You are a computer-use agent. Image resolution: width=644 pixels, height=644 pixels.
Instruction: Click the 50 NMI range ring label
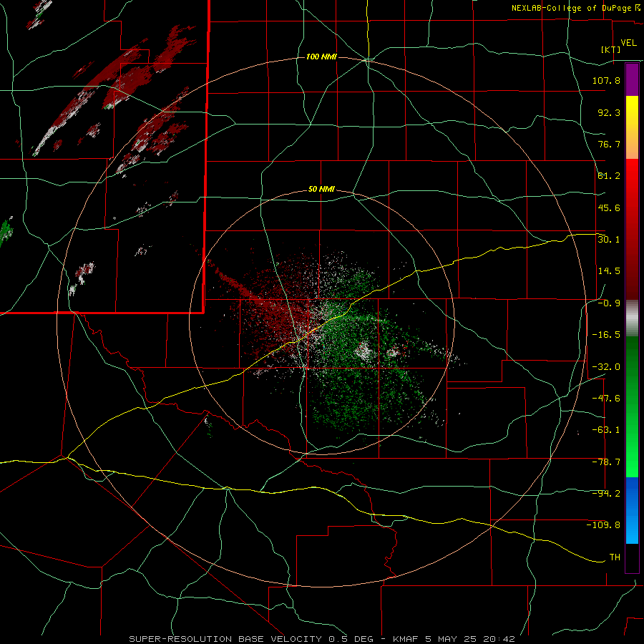321,190
